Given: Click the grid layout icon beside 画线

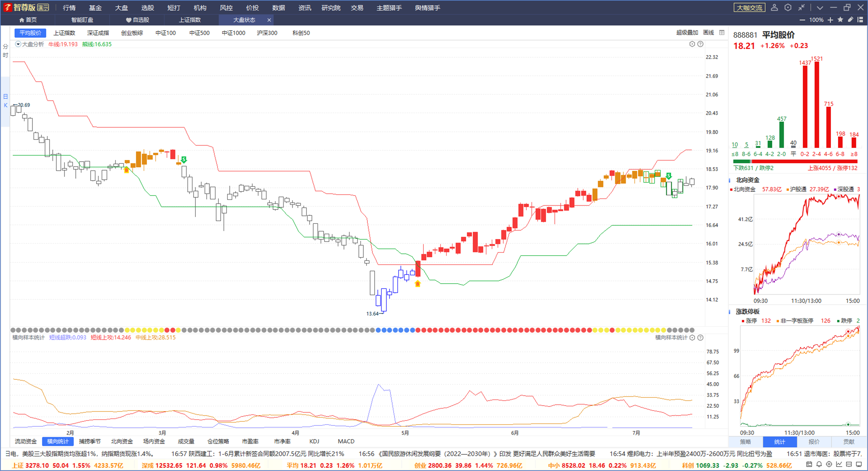Looking at the screenshot, I should (x=722, y=32).
